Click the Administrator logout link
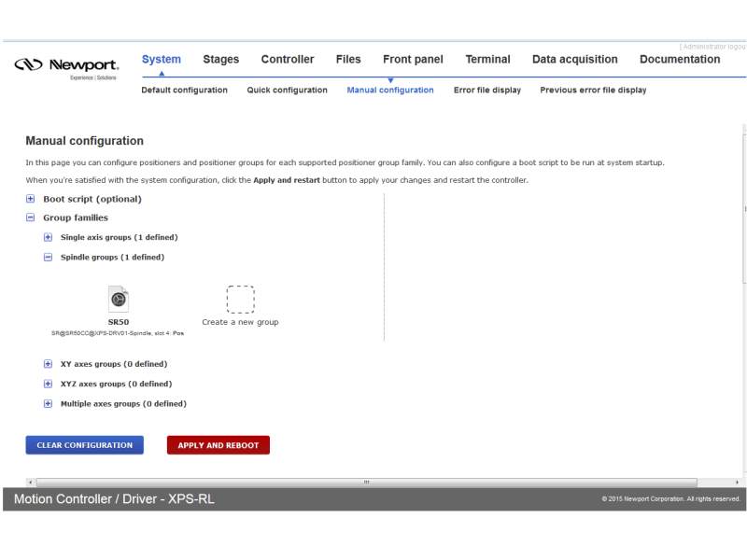Image resolution: width=747 pixels, height=560 pixels. pos(713,46)
